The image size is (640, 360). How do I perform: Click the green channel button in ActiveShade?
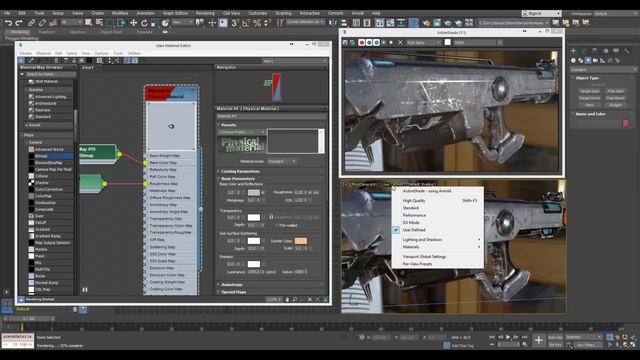click(369, 42)
